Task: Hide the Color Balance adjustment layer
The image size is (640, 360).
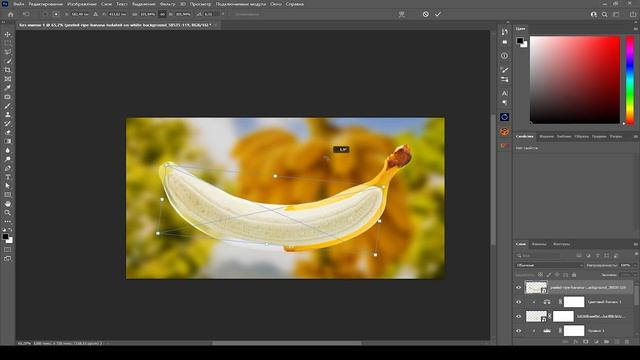Action: [519, 302]
